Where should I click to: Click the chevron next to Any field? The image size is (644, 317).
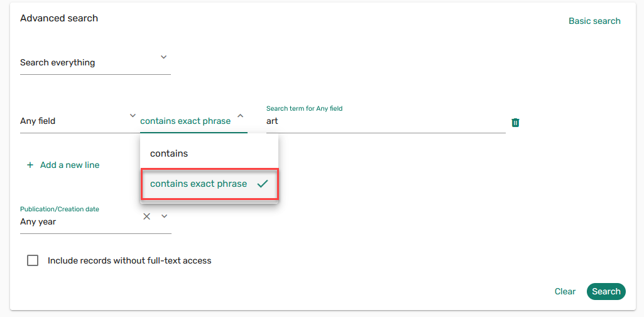(133, 116)
